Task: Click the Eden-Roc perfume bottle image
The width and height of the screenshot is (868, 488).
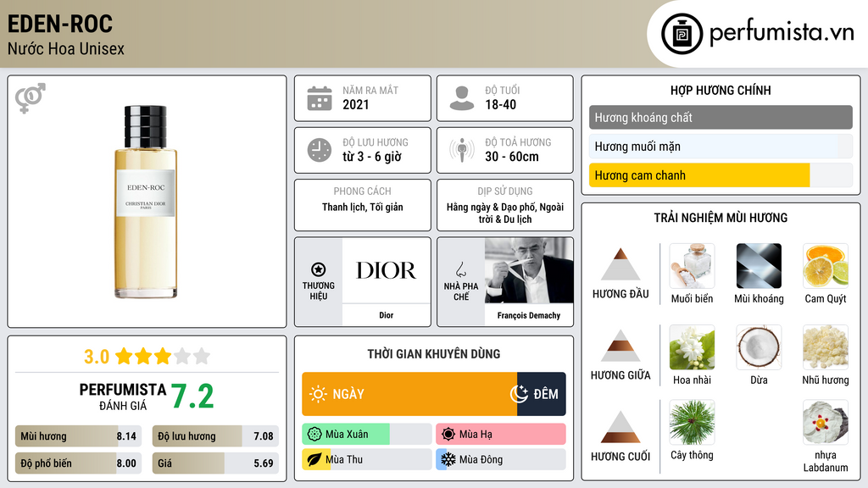Action: tap(146, 202)
